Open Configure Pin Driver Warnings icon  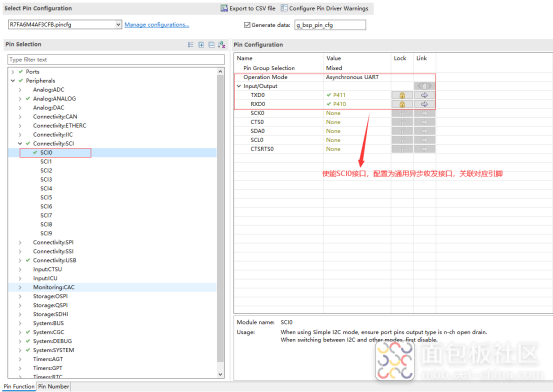coord(284,8)
